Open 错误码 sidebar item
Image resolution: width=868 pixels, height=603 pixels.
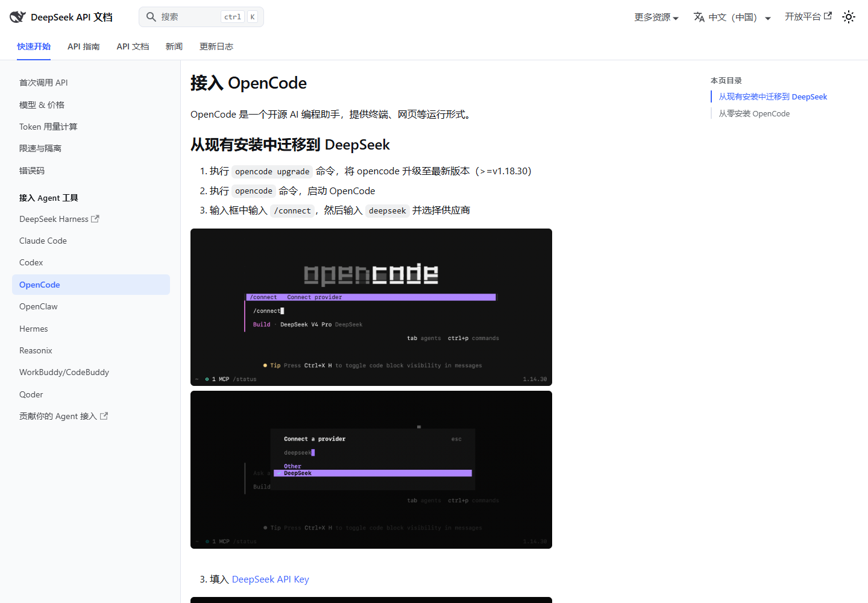[x=91, y=171]
